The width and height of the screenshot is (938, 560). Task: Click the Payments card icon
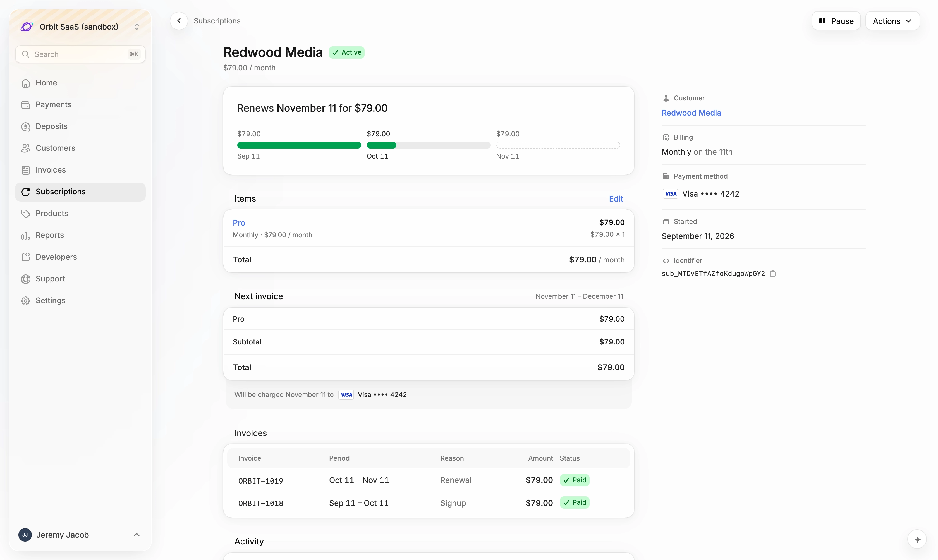click(26, 105)
